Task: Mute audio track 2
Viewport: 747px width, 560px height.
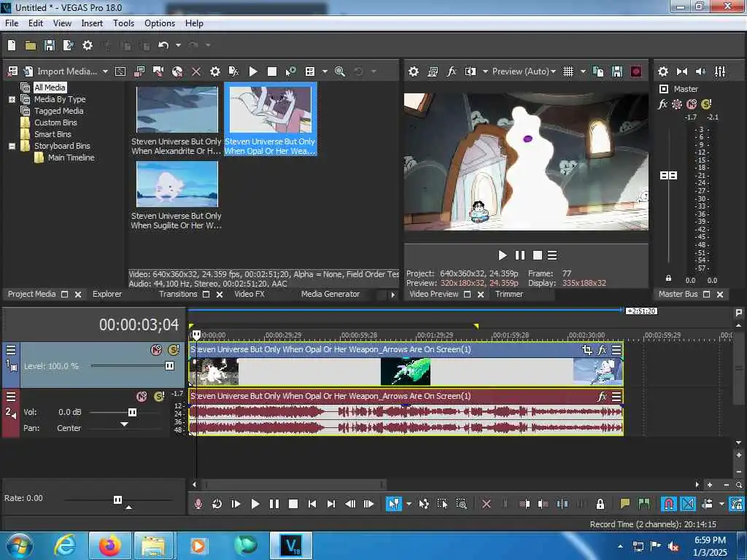Action: (142, 397)
